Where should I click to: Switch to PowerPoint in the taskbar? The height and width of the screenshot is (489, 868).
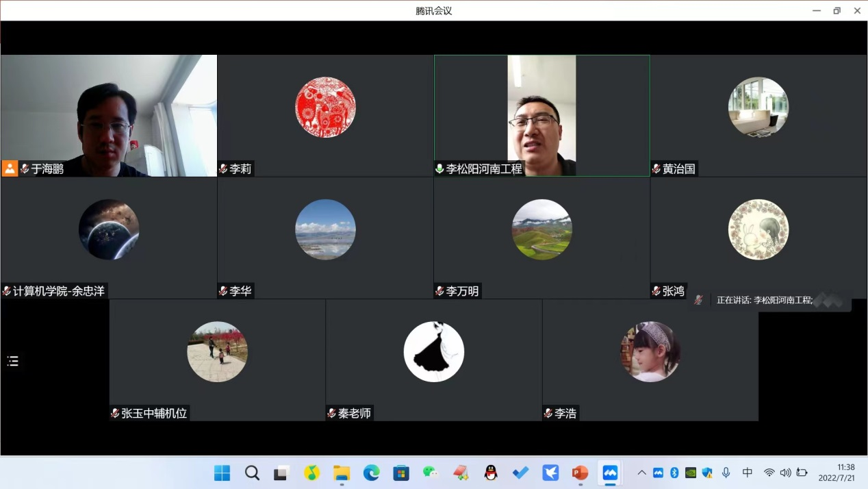tap(580, 473)
